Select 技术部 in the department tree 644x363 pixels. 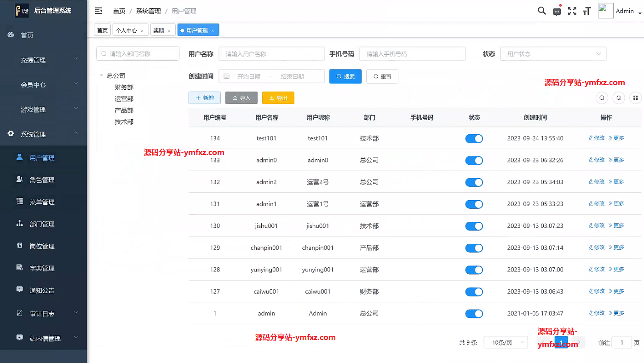point(124,122)
